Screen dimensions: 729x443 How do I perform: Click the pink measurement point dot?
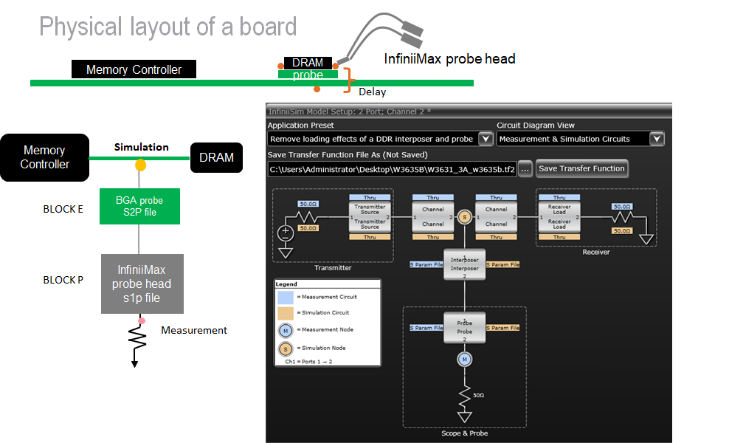(x=142, y=321)
